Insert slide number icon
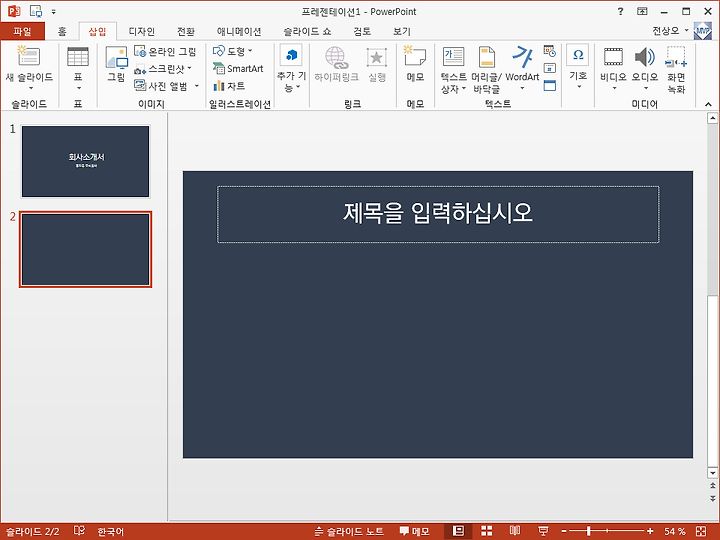This screenshot has width=720, height=540. [x=550, y=68]
